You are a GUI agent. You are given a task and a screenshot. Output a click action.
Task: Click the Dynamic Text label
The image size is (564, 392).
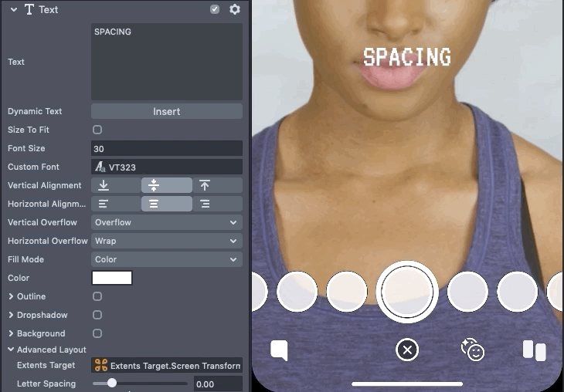[x=35, y=111]
